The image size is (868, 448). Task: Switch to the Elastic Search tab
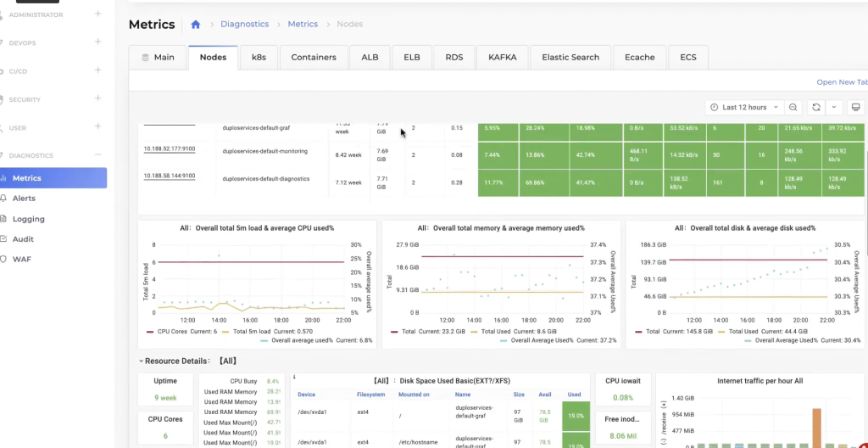[570, 58]
